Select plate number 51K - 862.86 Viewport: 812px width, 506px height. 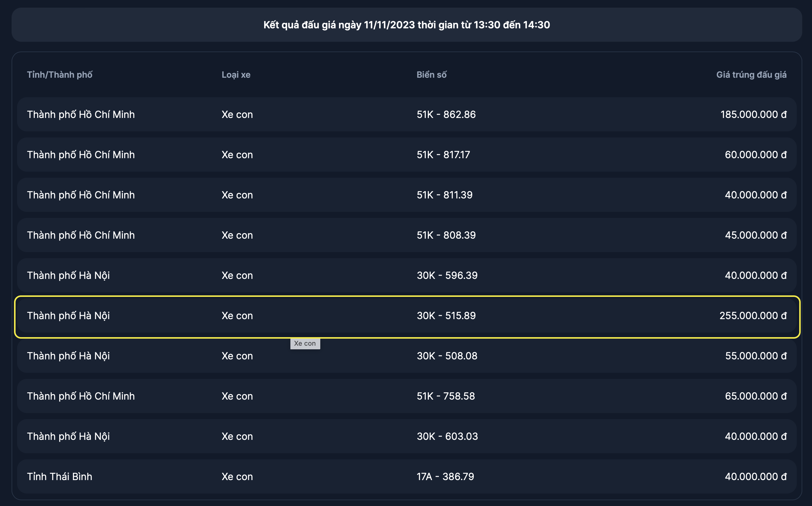tap(446, 114)
